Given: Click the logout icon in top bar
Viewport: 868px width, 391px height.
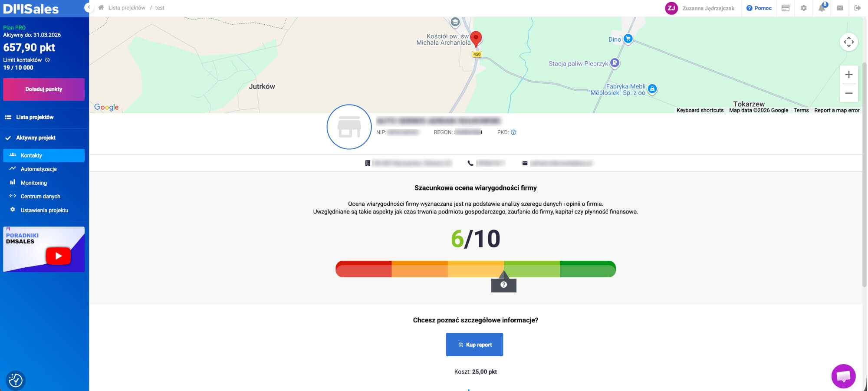Looking at the screenshot, I should pos(858,8).
